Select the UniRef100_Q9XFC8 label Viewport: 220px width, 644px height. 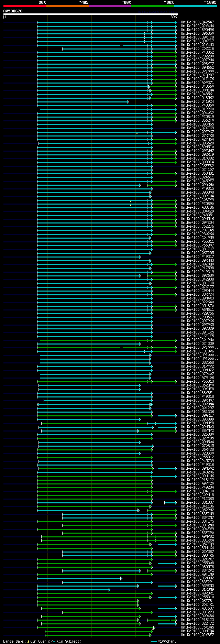pyautogui.click(x=197, y=37)
